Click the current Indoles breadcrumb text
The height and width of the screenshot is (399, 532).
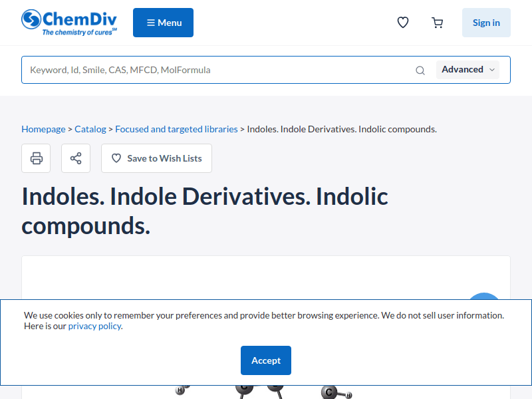(x=342, y=129)
